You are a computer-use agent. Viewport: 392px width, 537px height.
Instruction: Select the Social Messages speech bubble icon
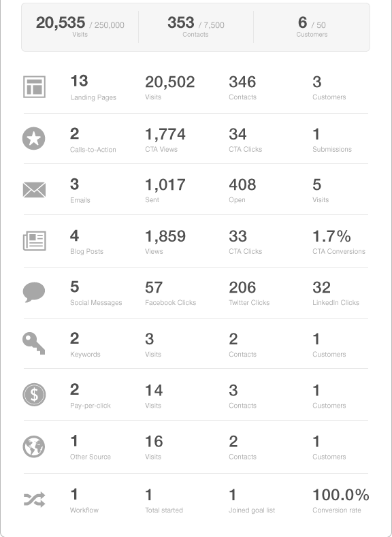[34, 292]
